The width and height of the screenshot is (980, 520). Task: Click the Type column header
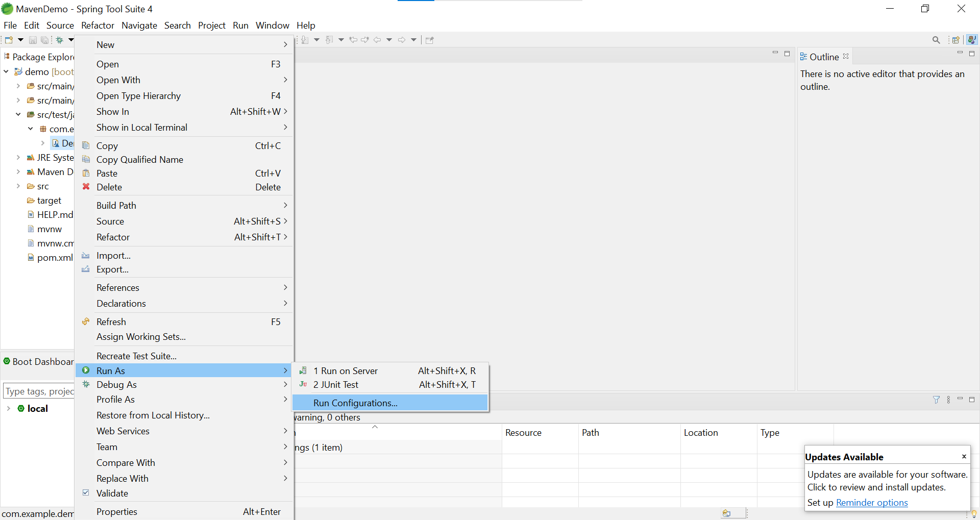tap(795, 433)
